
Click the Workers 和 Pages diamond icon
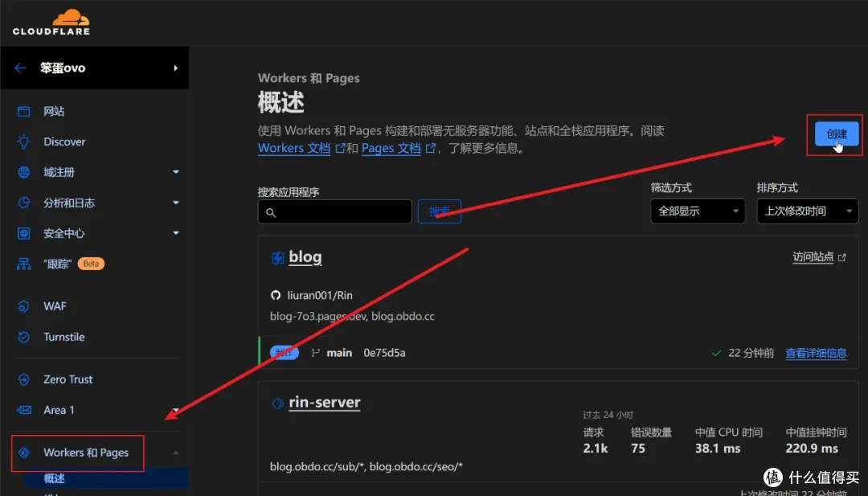[24, 453]
